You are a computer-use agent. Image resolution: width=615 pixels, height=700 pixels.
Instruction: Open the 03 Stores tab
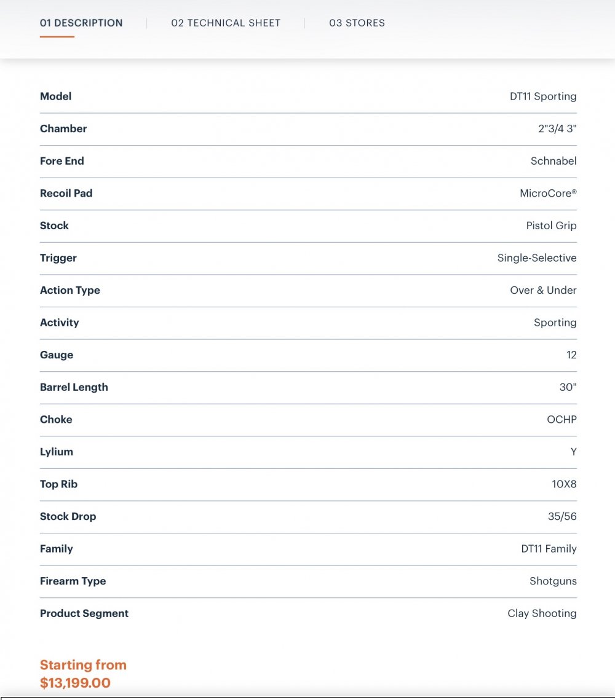[357, 23]
